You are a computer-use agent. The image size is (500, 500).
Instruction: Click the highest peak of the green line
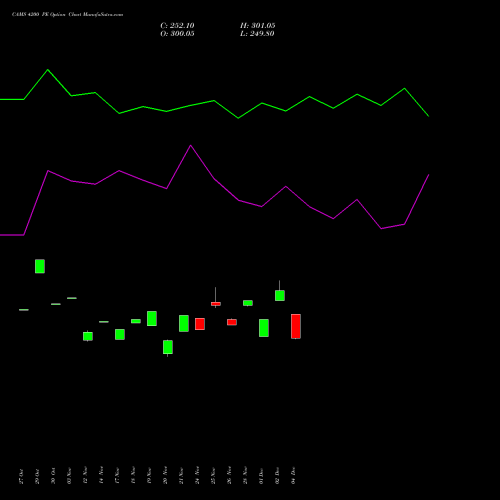pos(48,70)
